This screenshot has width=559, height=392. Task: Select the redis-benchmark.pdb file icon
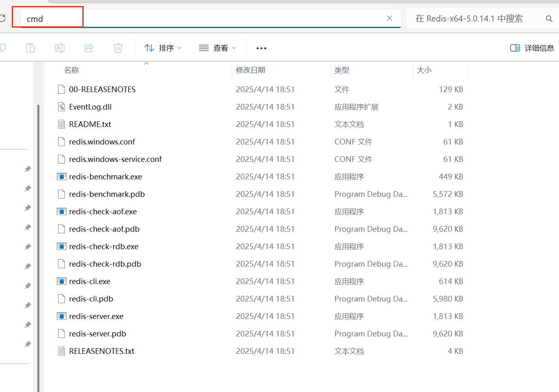point(61,194)
